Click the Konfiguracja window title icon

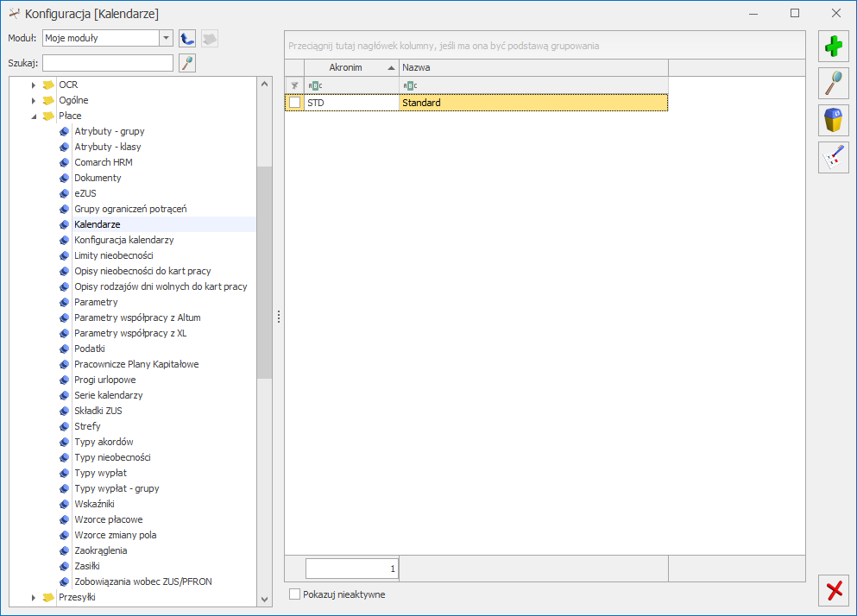pos(14,14)
